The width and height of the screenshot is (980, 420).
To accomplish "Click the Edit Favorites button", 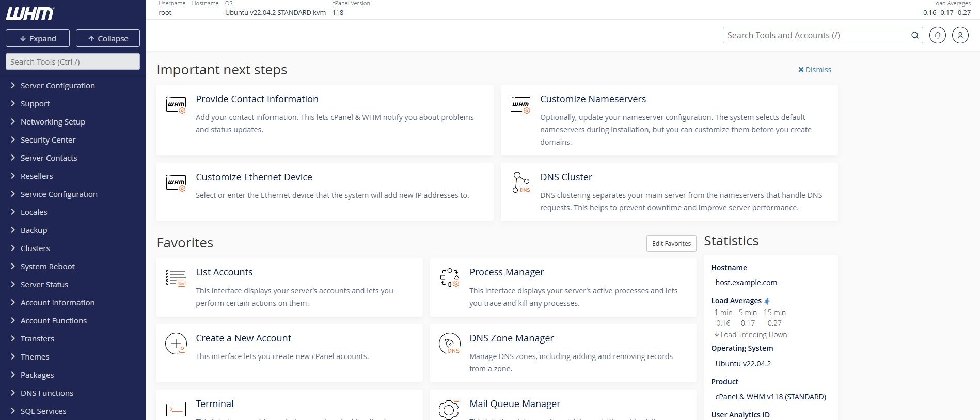I will pyautogui.click(x=671, y=243).
